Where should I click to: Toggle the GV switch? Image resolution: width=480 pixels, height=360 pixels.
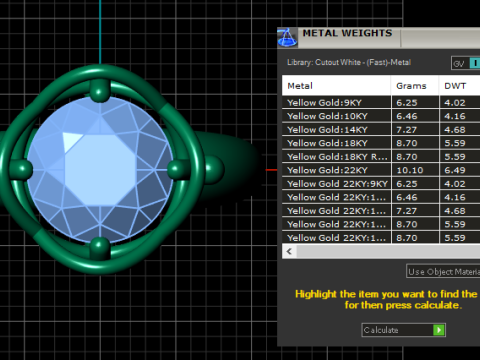466,63
